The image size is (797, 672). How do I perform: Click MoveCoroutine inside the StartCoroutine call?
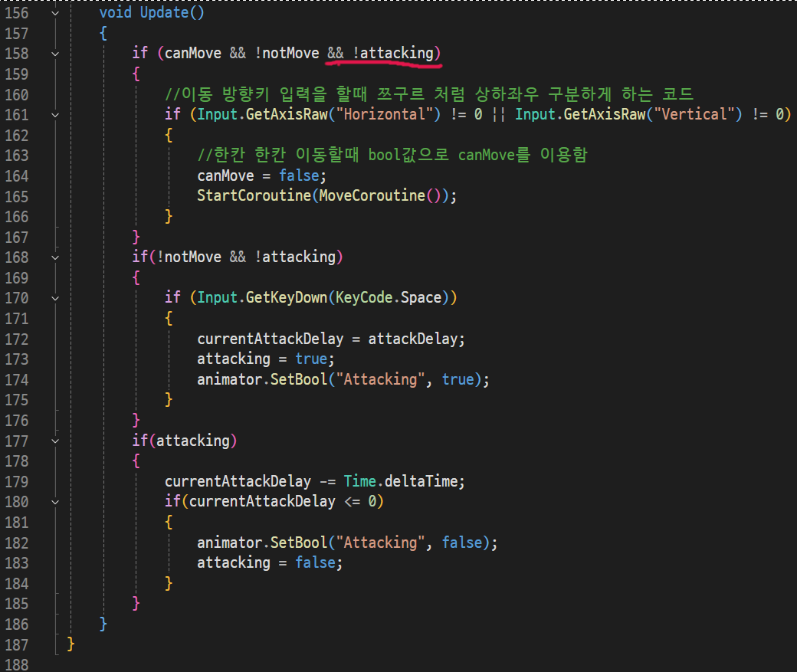pyautogui.click(x=372, y=195)
